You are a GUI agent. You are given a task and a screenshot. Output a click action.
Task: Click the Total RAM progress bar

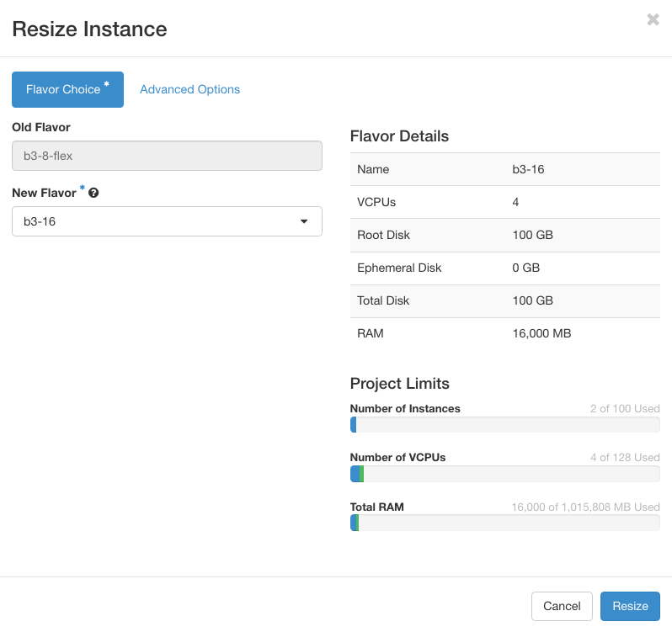tap(505, 523)
